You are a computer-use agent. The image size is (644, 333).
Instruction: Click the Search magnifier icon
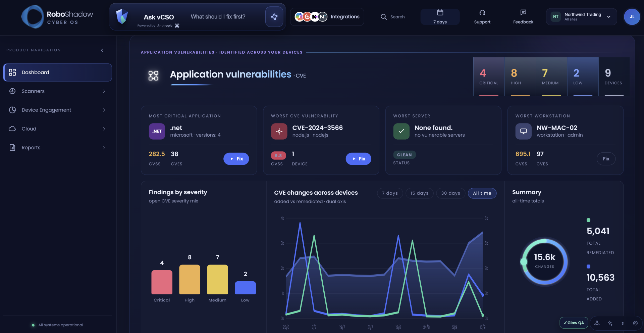(384, 17)
